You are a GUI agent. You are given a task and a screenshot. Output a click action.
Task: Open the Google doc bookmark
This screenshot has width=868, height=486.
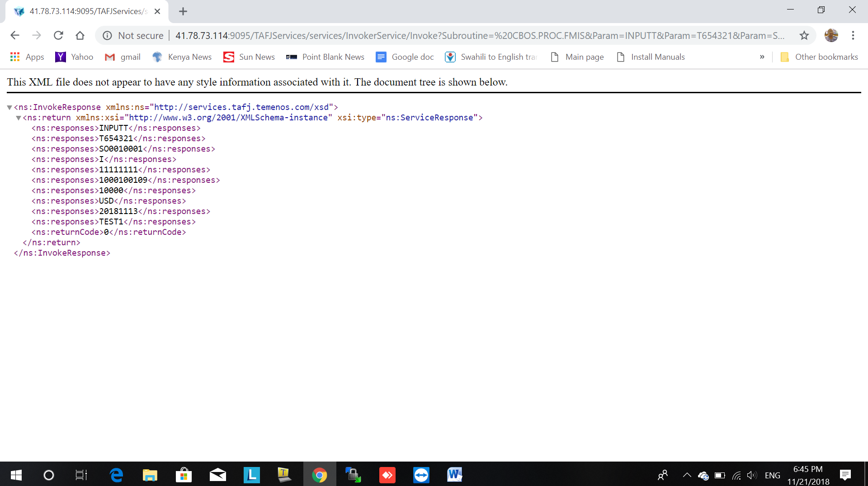(x=405, y=57)
